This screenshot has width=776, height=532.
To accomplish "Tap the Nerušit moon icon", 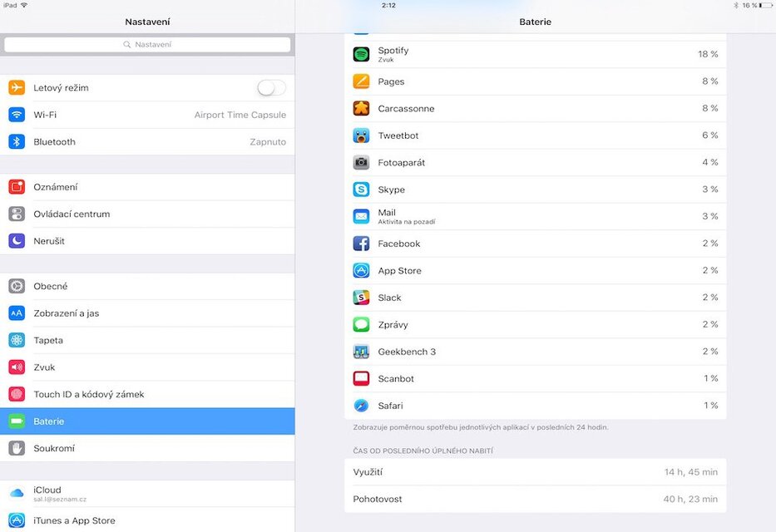I will [x=17, y=240].
